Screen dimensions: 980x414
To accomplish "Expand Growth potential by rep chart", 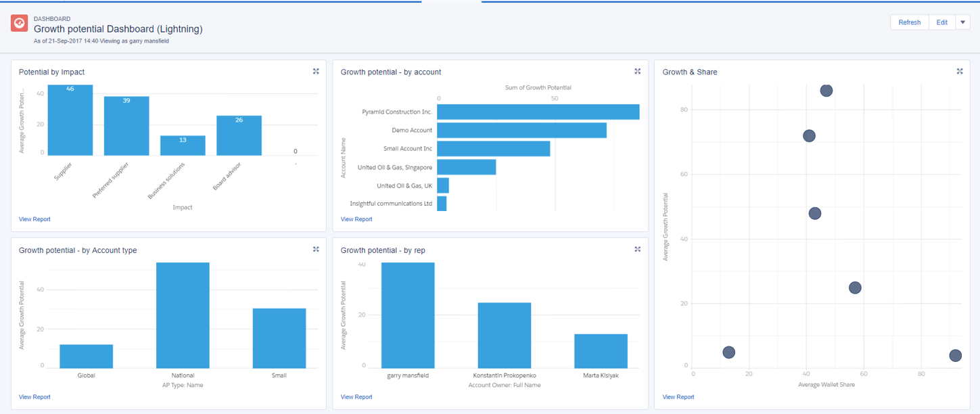I will [x=637, y=250].
